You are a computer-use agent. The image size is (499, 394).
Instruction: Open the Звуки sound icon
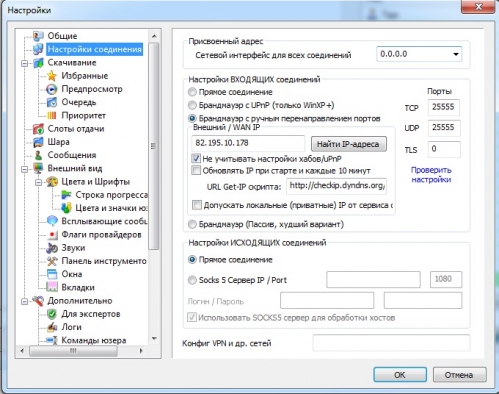[52, 248]
